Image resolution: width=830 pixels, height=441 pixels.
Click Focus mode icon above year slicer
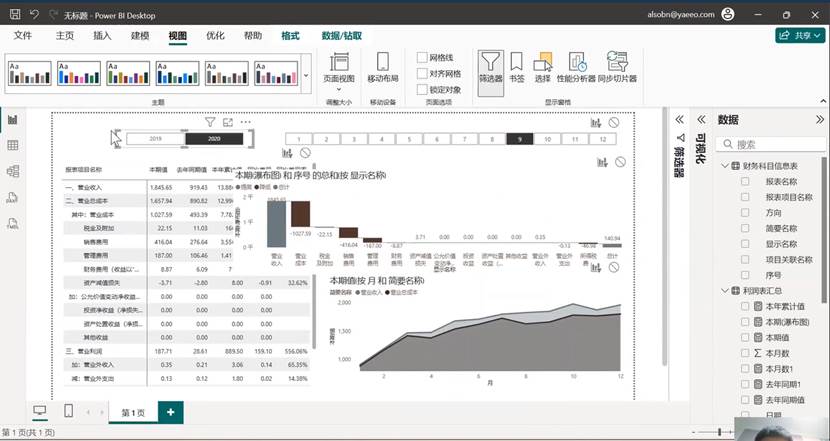(x=228, y=122)
